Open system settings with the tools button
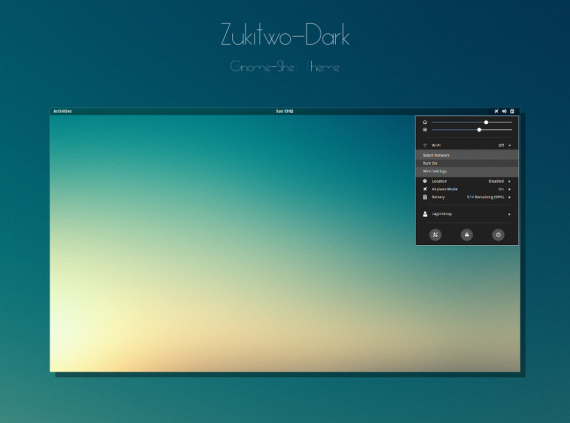The height and width of the screenshot is (423, 570). [x=435, y=235]
